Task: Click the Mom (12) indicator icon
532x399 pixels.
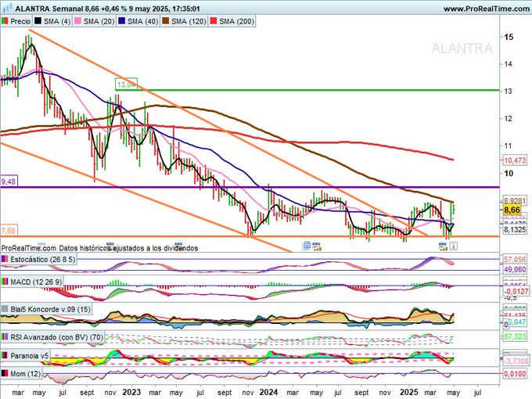Action: coord(5,373)
